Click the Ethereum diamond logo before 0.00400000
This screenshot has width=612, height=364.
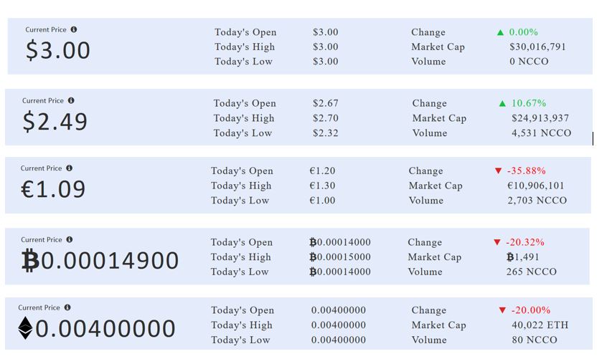(x=25, y=329)
